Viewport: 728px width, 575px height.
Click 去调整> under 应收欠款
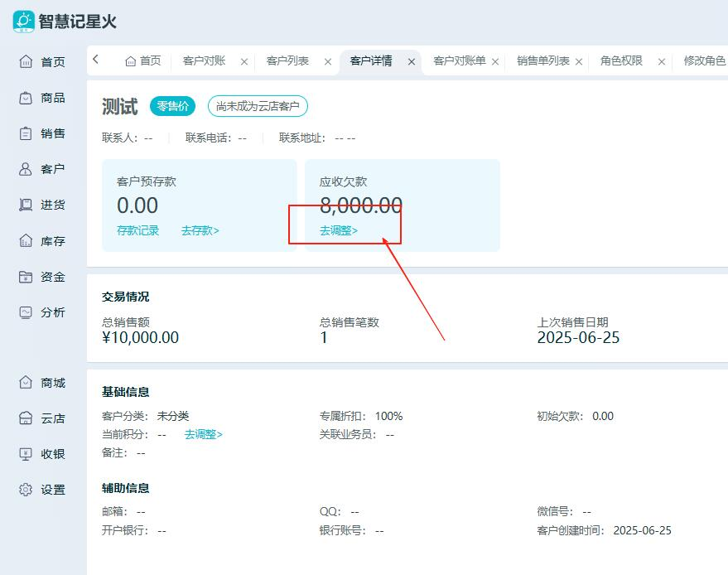click(339, 230)
